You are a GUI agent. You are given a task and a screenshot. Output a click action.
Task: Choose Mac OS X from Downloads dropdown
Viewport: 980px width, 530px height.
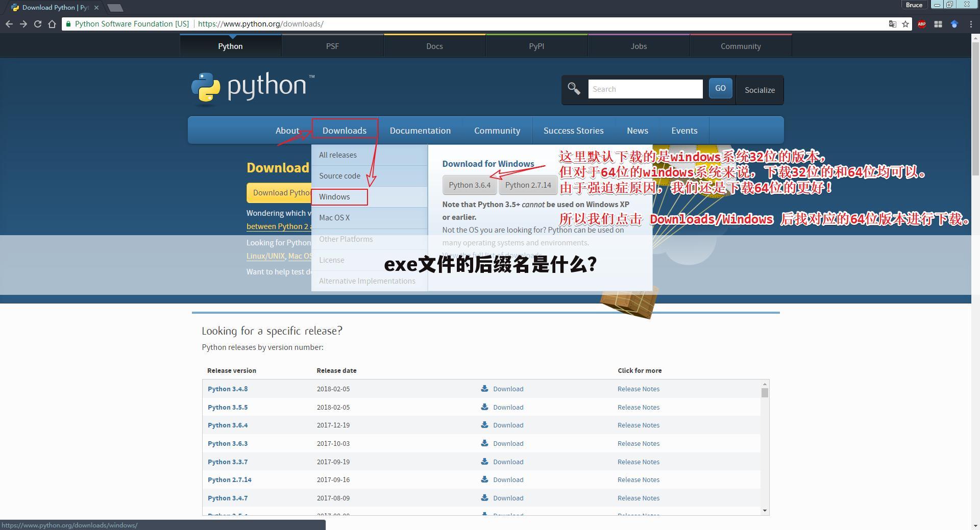370,218
